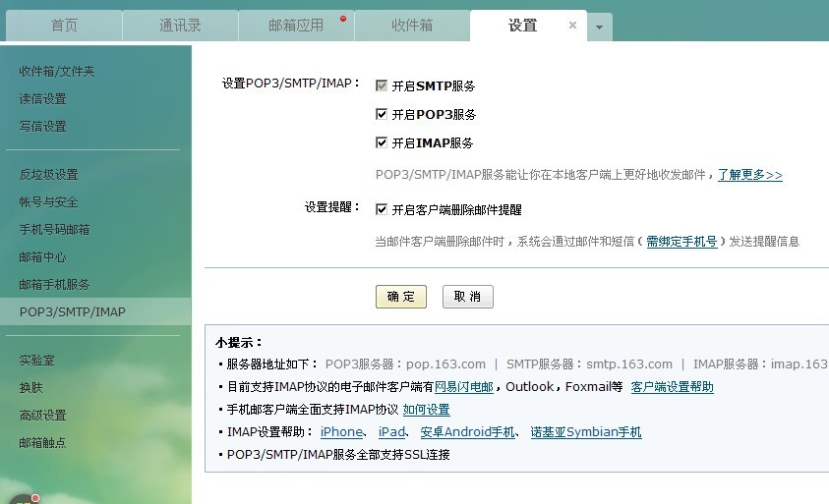
Task: Toggle 开启客户端删除邮件提醒 checkbox
Action: pos(382,209)
